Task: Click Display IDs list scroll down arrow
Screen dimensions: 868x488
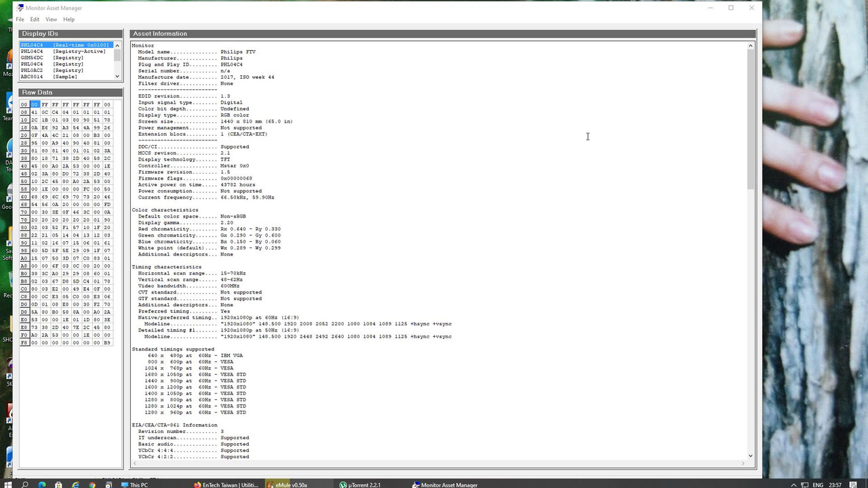Action: (117, 77)
